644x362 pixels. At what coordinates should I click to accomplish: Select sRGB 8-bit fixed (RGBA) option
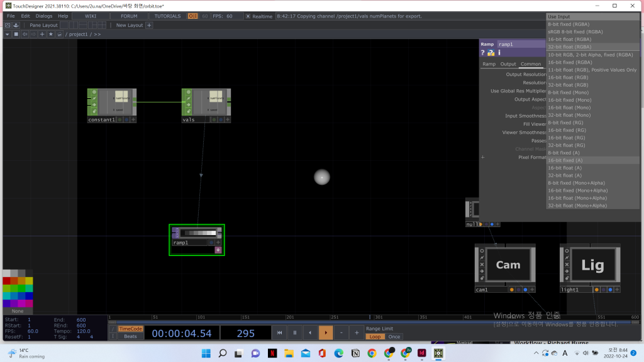coord(592,31)
